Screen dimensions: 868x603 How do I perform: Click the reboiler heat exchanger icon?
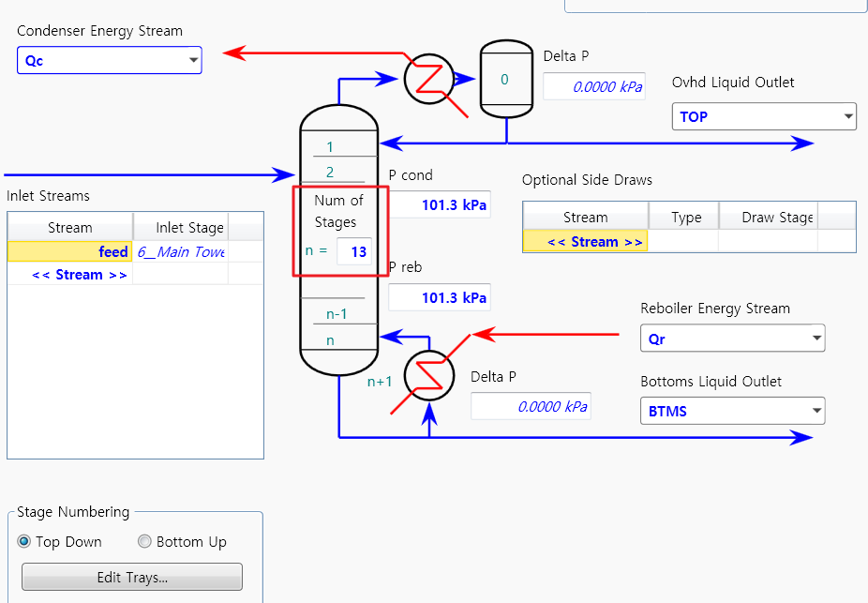point(429,375)
